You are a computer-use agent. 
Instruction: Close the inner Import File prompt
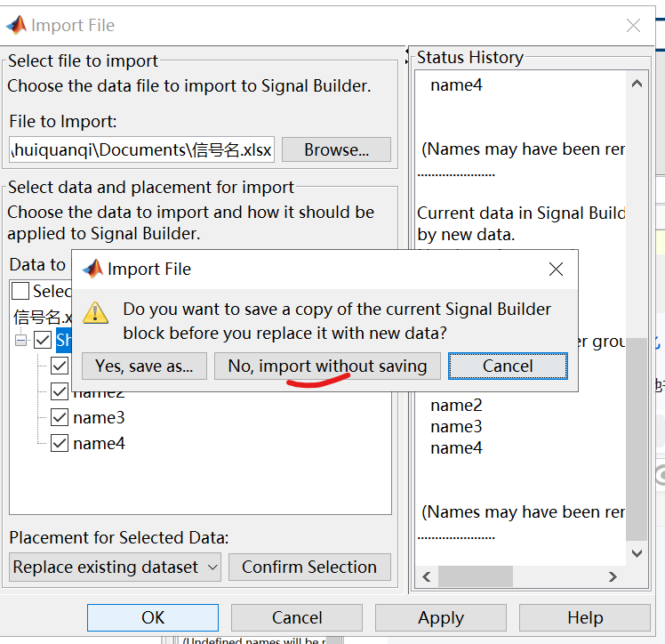click(x=556, y=269)
